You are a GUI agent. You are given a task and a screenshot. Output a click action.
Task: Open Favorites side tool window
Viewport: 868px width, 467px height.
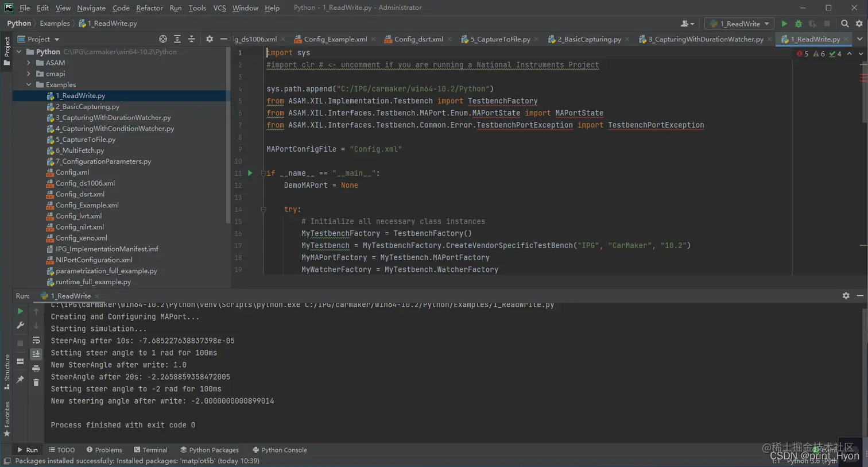coord(7,419)
